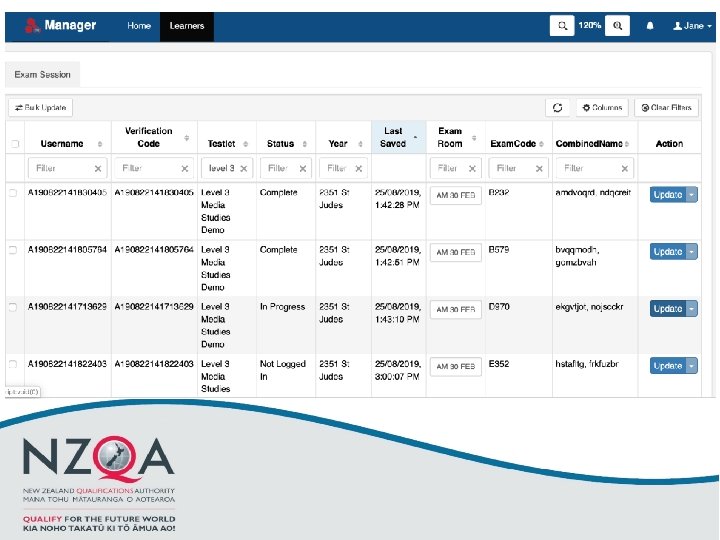Click Update for examcode B579
This screenshot has height=540, width=720.
click(x=668, y=252)
